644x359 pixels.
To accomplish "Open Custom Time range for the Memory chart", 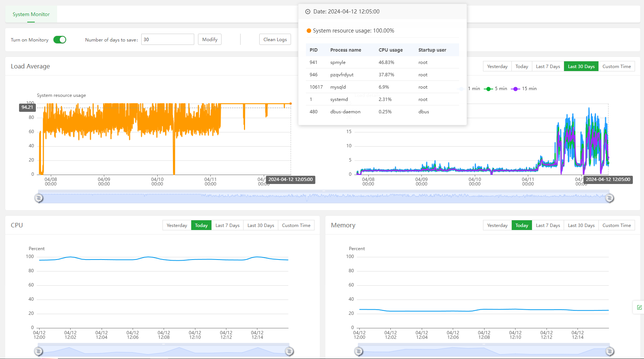I will click(x=616, y=225).
